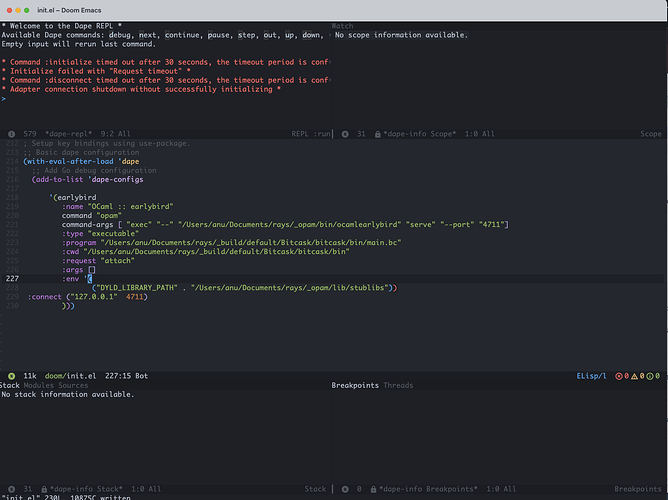Screen dimensions: 668x500
Task: Click the debug command in REPL
Action: point(119,35)
